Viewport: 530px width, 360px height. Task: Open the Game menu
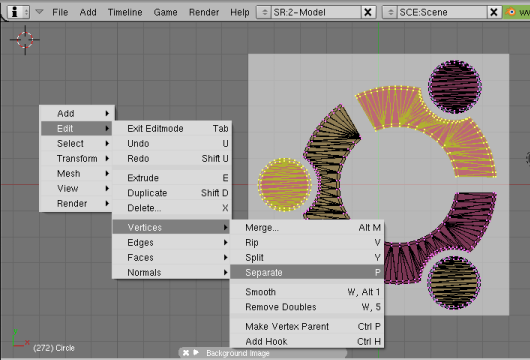pos(165,13)
